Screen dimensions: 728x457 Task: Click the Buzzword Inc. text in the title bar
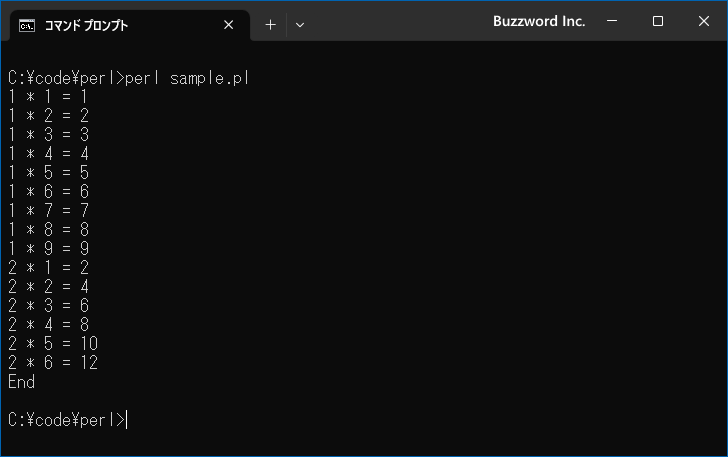(x=539, y=21)
